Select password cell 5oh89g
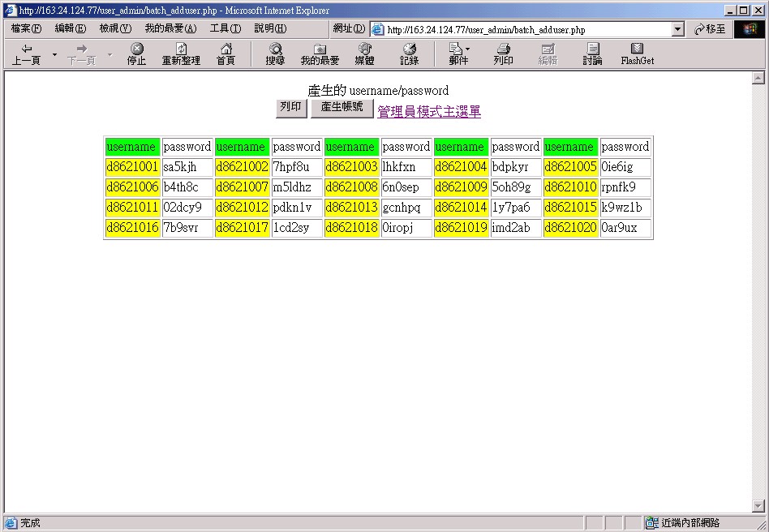 pyautogui.click(x=515, y=187)
